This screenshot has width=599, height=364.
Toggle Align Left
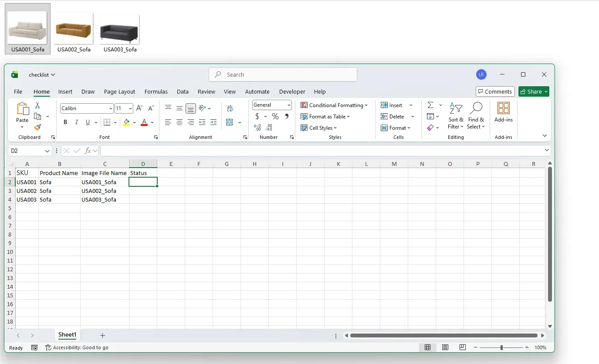tap(168, 122)
